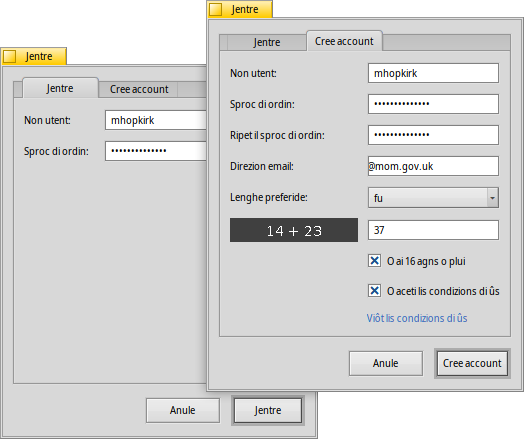Viewport: 524px width, 439px height.
Task: Click the Cree account button
Action: 472,363
